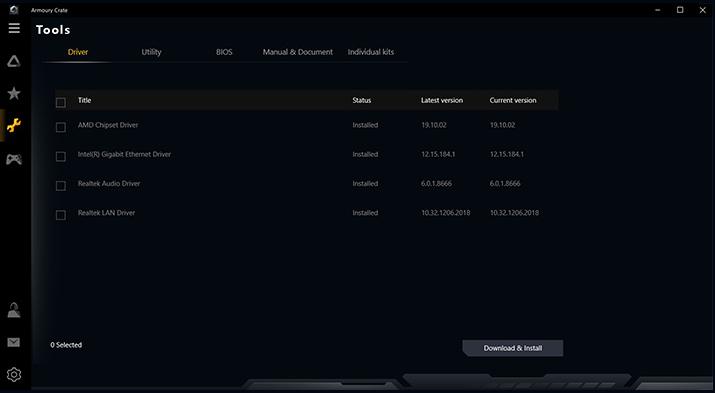Go to the Individual kits tab
Viewport: 715px width, 393px height.
click(371, 52)
